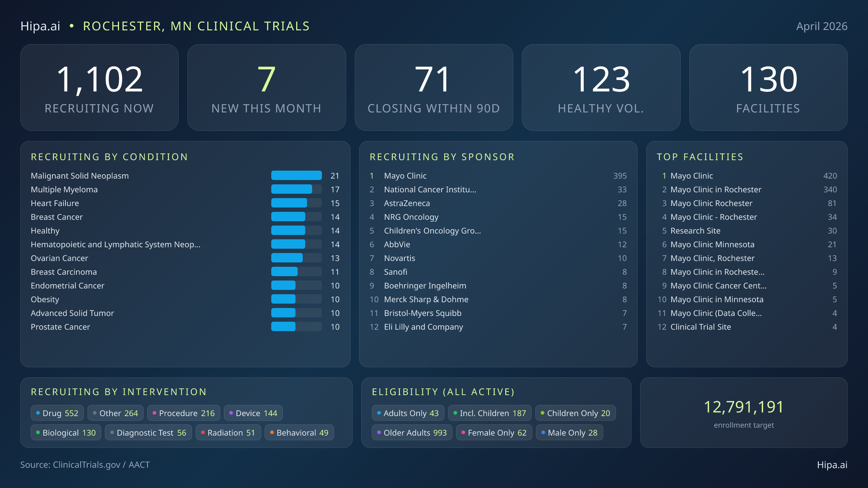Open the 7 New This Month card
The height and width of the screenshot is (488, 868).
267,87
